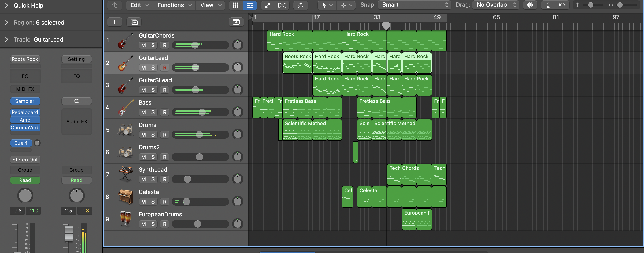The width and height of the screenshot is (644, 253).
Task: Mute the GuitarChords track
Action: (x=144, y=45)
